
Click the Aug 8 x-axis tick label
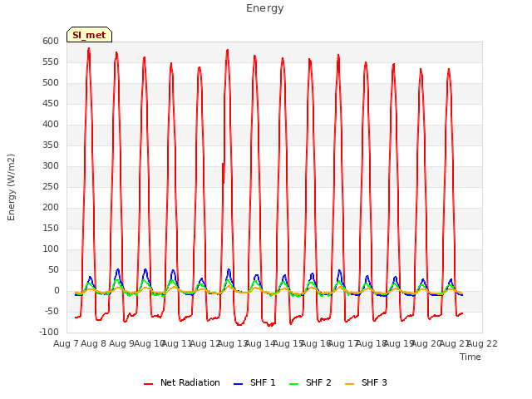[x=94, y=343]
